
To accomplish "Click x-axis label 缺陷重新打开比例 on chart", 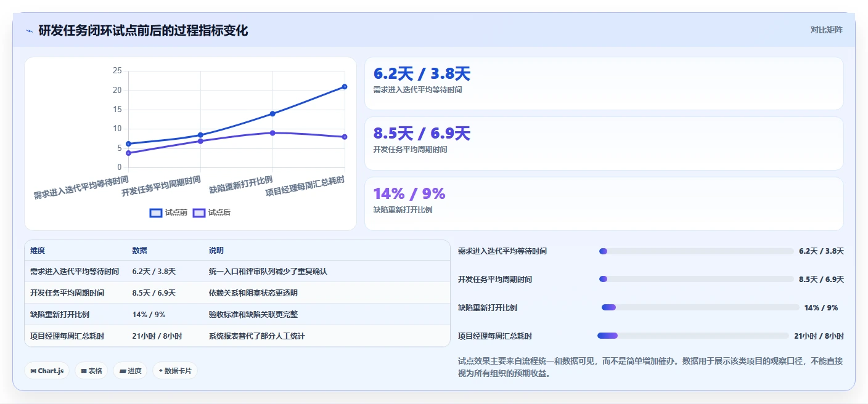I will pyautogui.click(x=241, y=185).
